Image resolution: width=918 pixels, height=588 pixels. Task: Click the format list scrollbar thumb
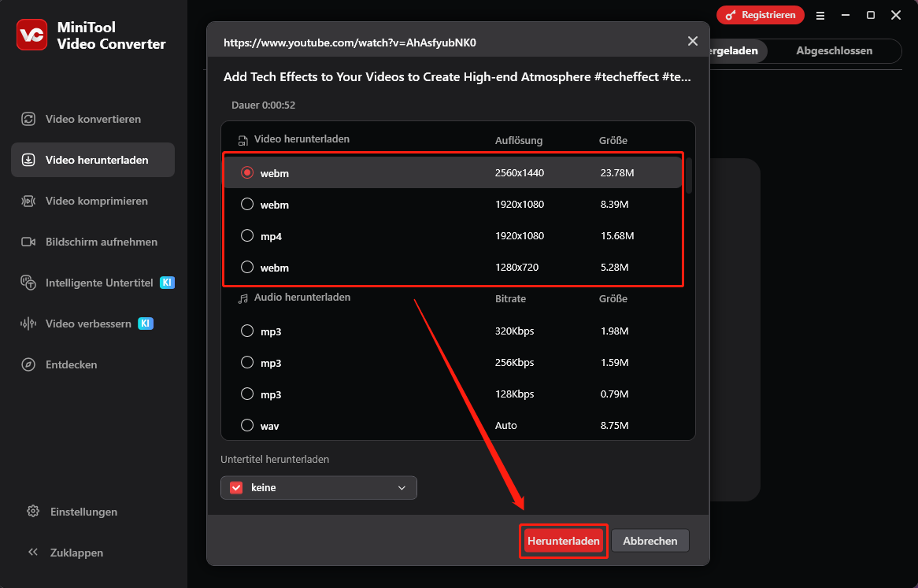(x=689, y=176)
